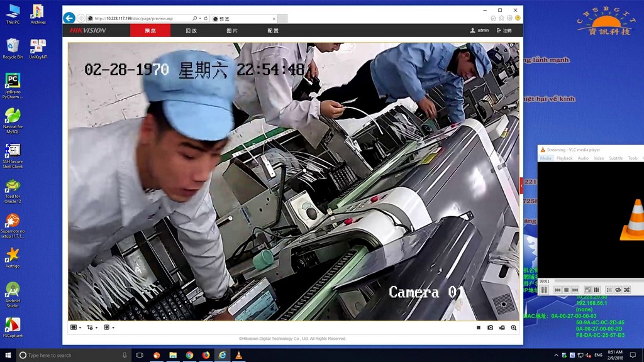Image resolution: width=644 pixels, height=362 pixels.
Task: Open the stream type dropdown
Action: point(92,327)
